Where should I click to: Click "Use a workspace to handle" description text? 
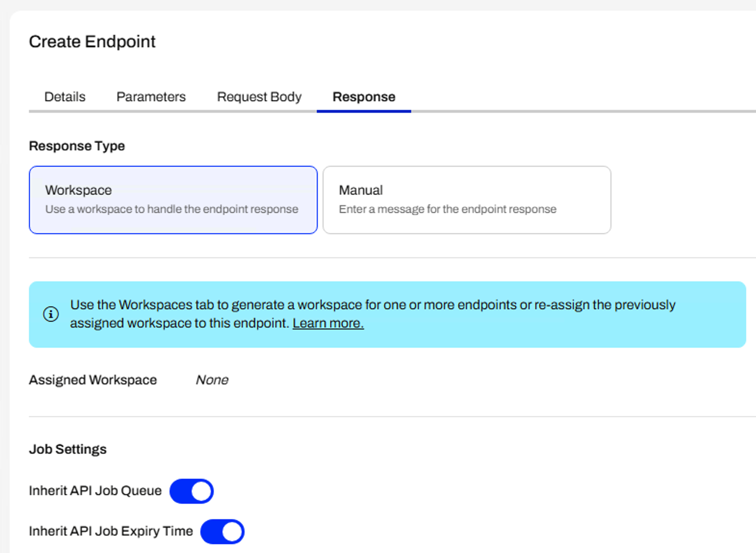click(x=171, y=210)
